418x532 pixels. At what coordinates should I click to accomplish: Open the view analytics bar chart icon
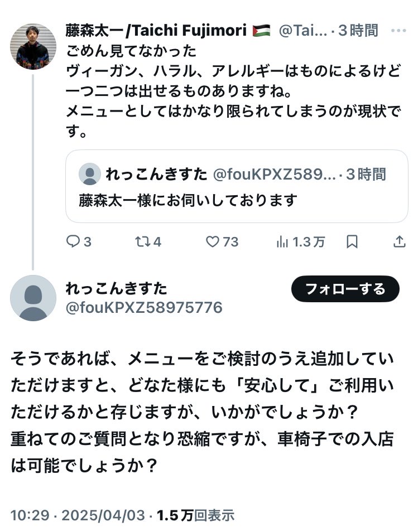282,241
